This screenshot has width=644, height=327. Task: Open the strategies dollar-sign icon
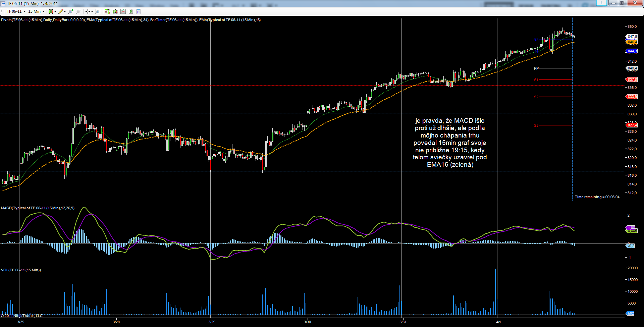pyautogui.click(x=131, y=11)
